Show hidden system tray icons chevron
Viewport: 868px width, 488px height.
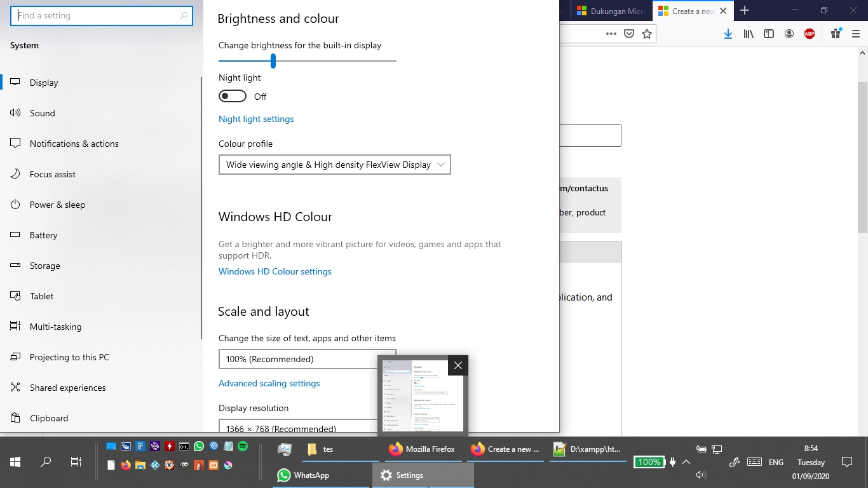pyautogui.click(x=686, y=462)
